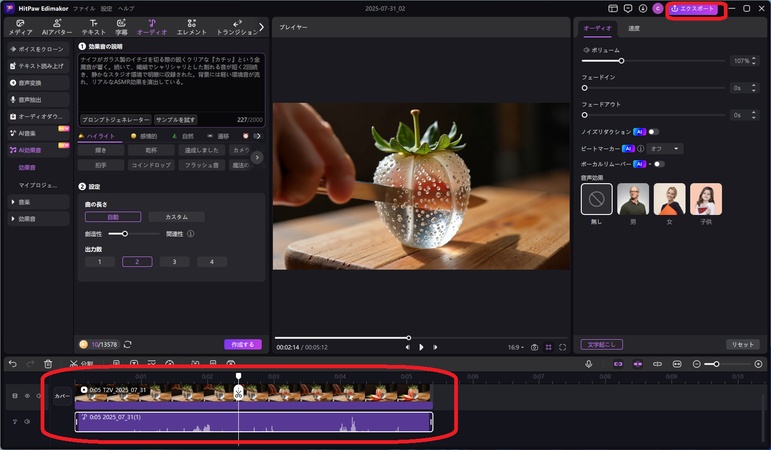
Task: Set output count to 3
Action: point(175,262)
